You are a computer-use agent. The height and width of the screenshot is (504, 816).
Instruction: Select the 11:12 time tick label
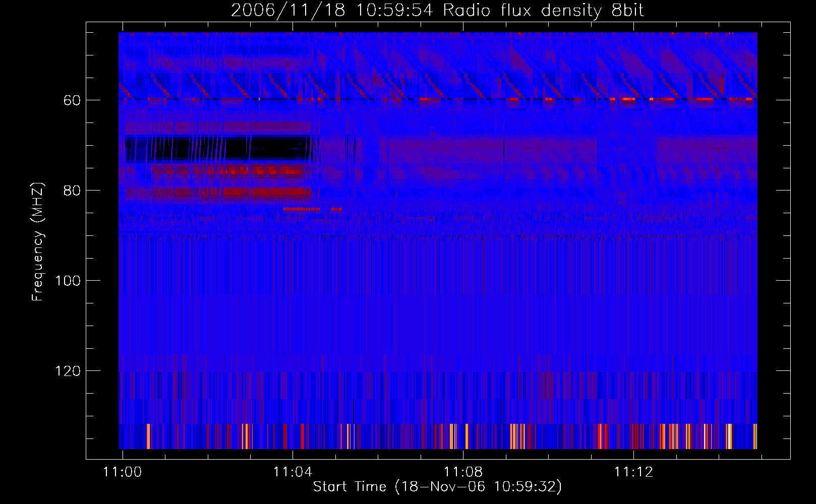coord(633,472)
